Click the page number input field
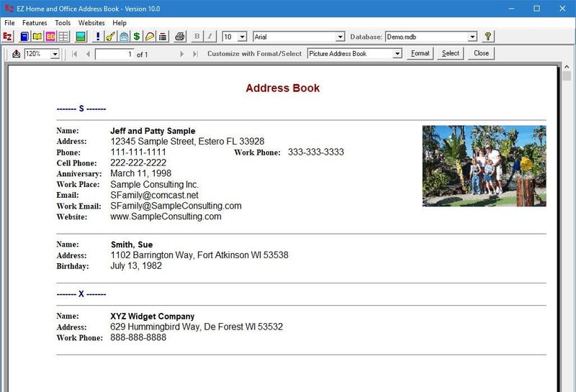 114,55
